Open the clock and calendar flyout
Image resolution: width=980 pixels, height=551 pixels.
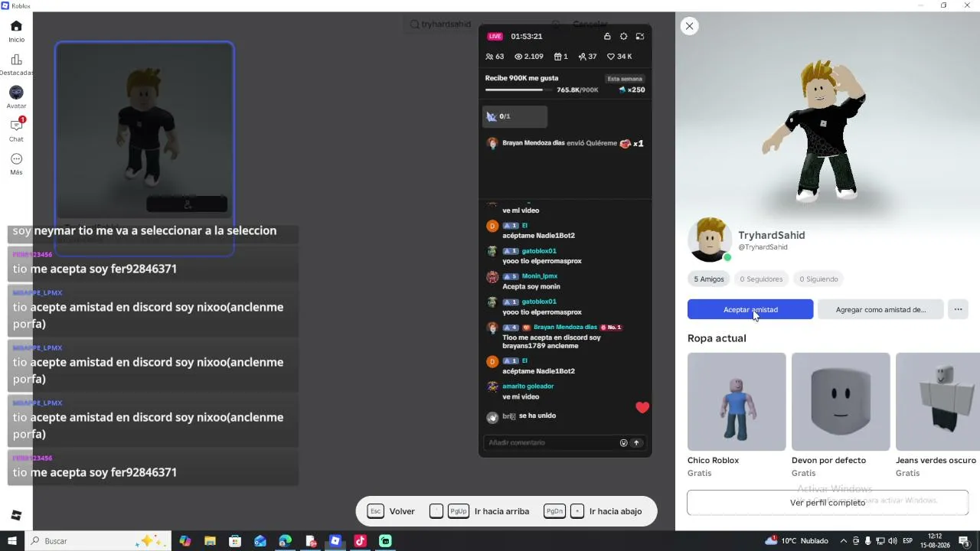pyautogui.click(x=934, y=541)
